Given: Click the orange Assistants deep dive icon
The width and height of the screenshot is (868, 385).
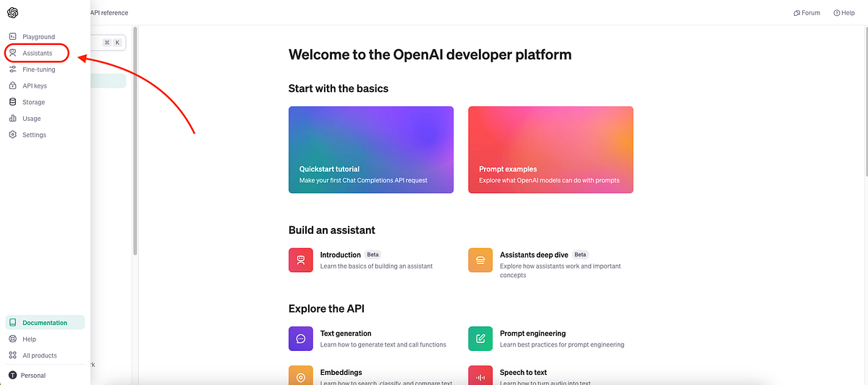Looking at the screenshot, I should coord(480,260).
